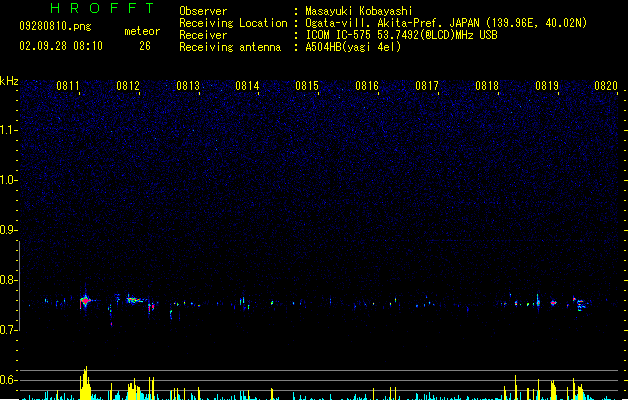Click the Observer field label
629x400 pixels.
(x=203, y=11)
